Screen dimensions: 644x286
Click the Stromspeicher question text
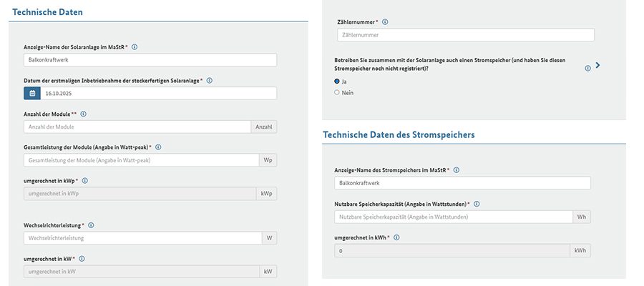(x=450, y=64)
